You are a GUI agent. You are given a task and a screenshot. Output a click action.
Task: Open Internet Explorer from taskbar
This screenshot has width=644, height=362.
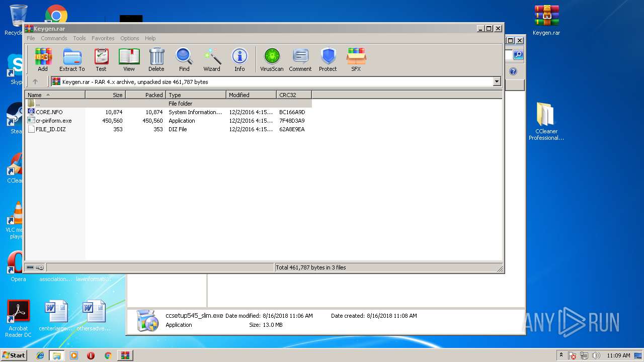[x=40, y=355]
